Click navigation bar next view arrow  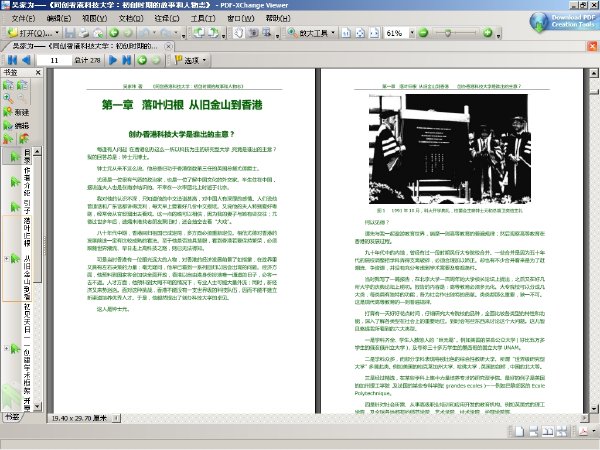[x=156, y=60]
